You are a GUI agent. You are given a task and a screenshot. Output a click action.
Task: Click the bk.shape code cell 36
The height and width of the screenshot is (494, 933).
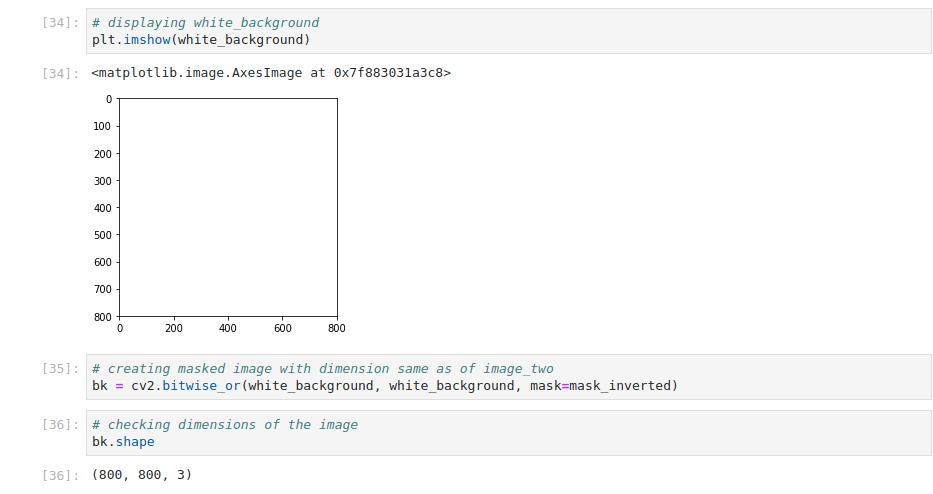[509, 433]
